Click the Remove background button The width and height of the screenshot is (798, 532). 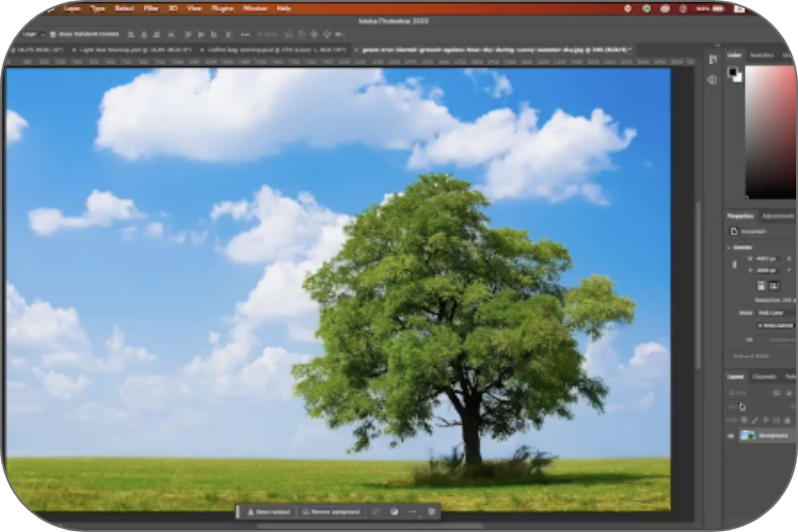pyautogui.click(x=330, y=512)
